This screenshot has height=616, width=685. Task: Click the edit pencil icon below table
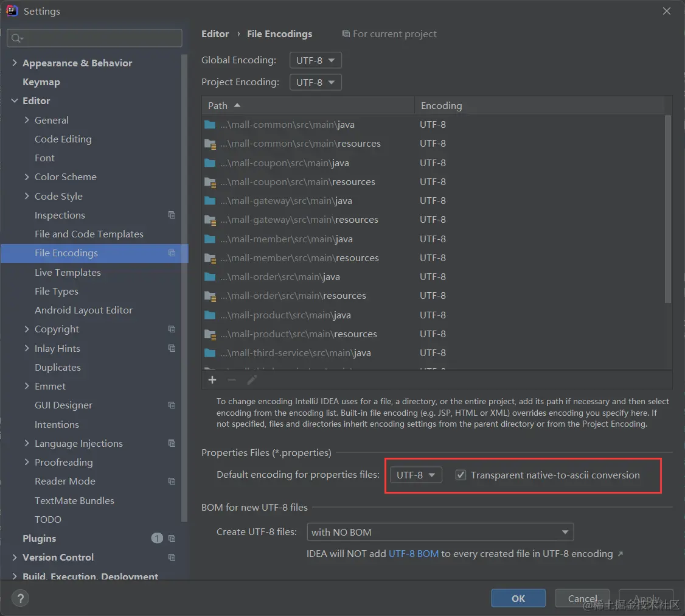(252, 380)
